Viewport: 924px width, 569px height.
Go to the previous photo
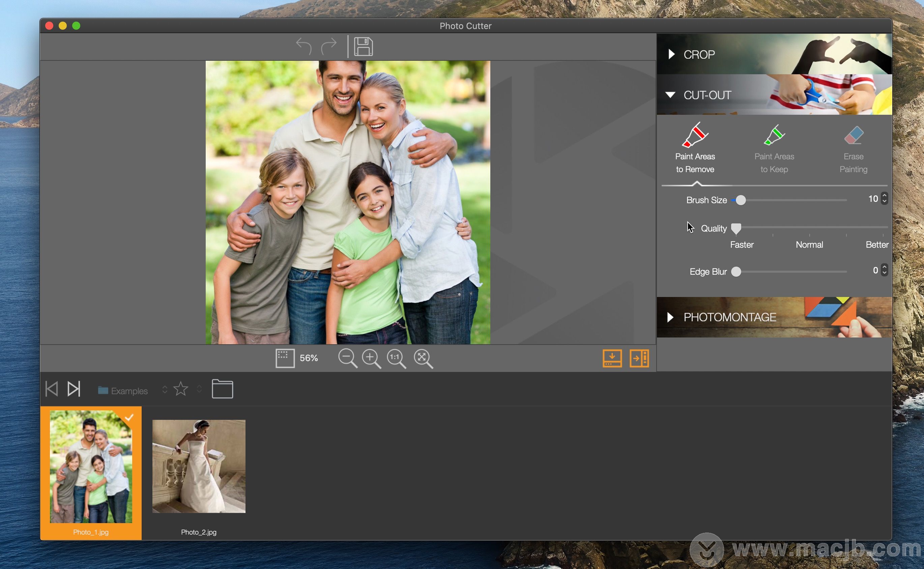tap(52, 389)
